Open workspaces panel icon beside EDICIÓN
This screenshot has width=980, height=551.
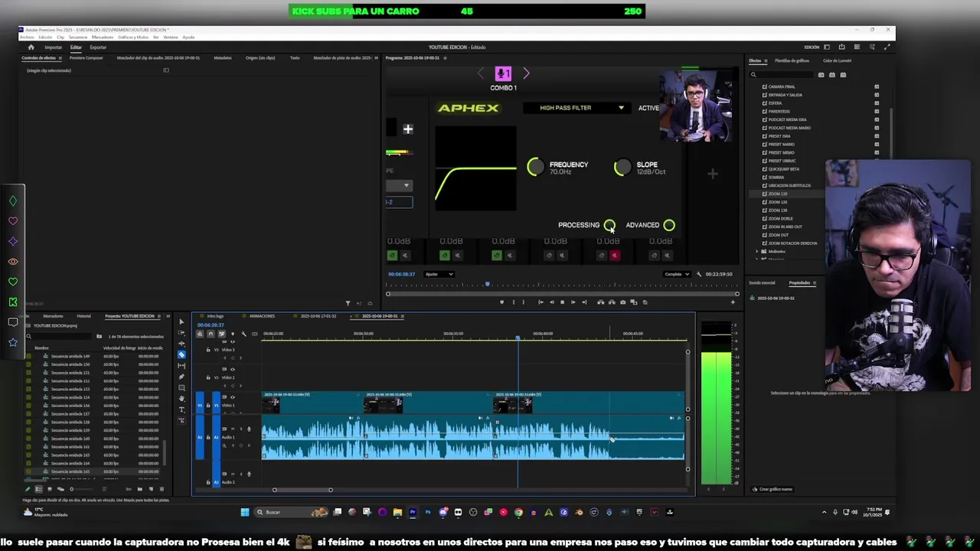[x=826, y=47]
